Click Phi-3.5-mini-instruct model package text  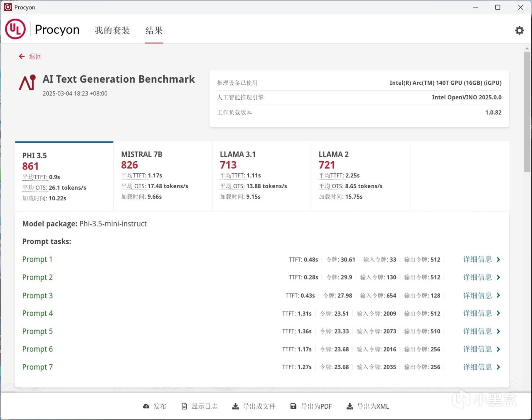(x=113, y=224)
